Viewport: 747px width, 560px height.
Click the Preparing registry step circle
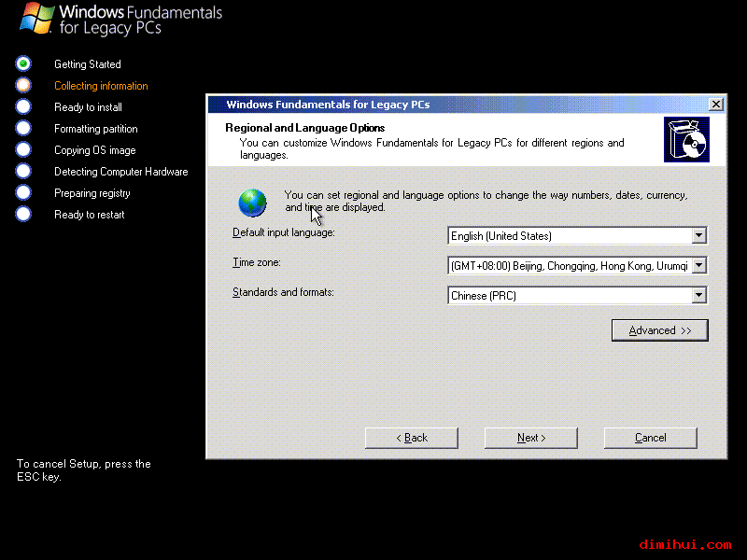click(x=23, y=192)
